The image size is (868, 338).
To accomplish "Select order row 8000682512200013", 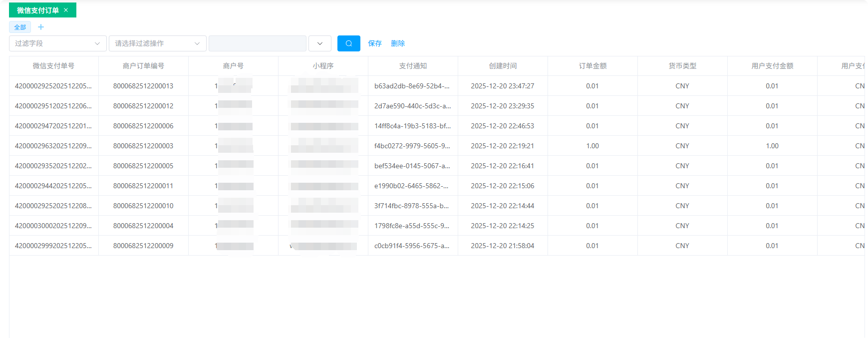I will point(143,86).
